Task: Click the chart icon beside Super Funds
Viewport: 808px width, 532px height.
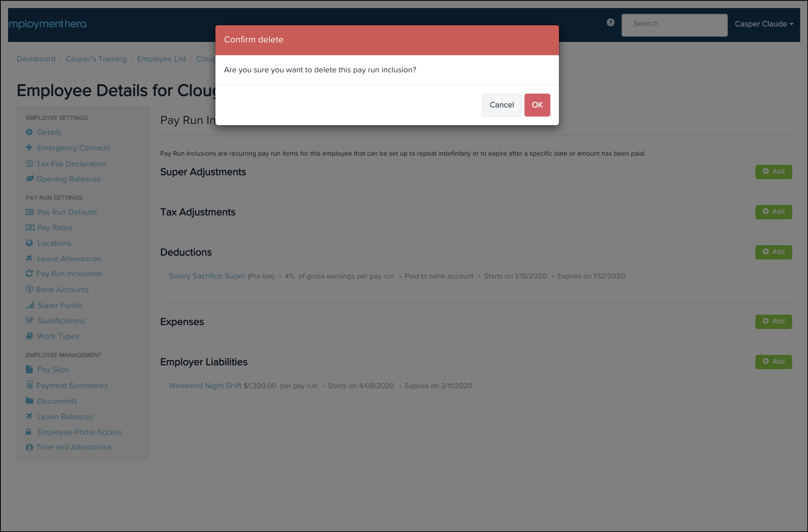Action: (x=30, y=305)
